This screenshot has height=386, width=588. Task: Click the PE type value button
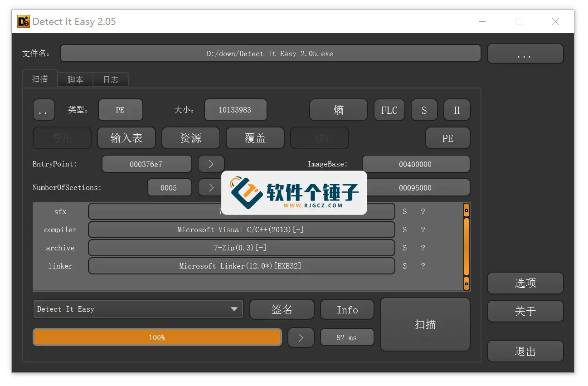tap(120, 110)
